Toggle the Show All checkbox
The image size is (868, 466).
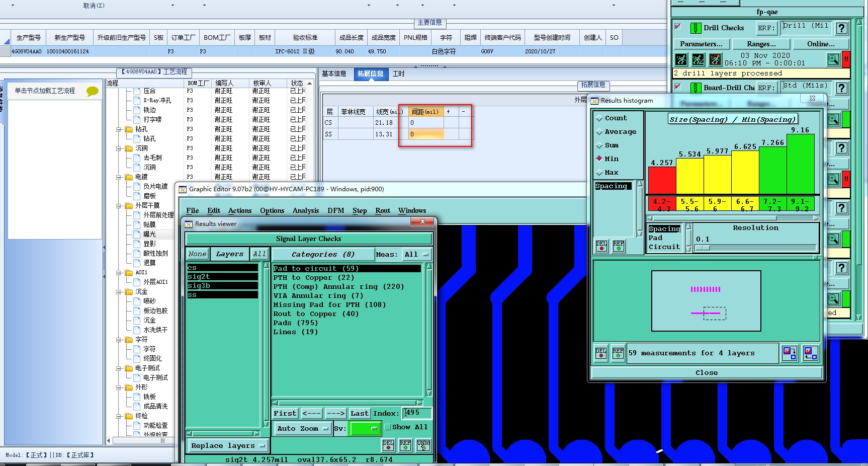click(388, 427)
